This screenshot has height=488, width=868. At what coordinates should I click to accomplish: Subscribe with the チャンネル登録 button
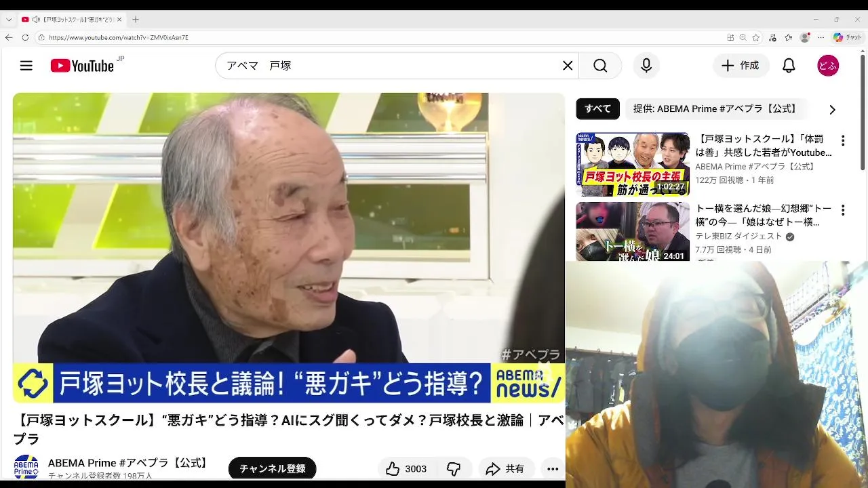(272, 468)
